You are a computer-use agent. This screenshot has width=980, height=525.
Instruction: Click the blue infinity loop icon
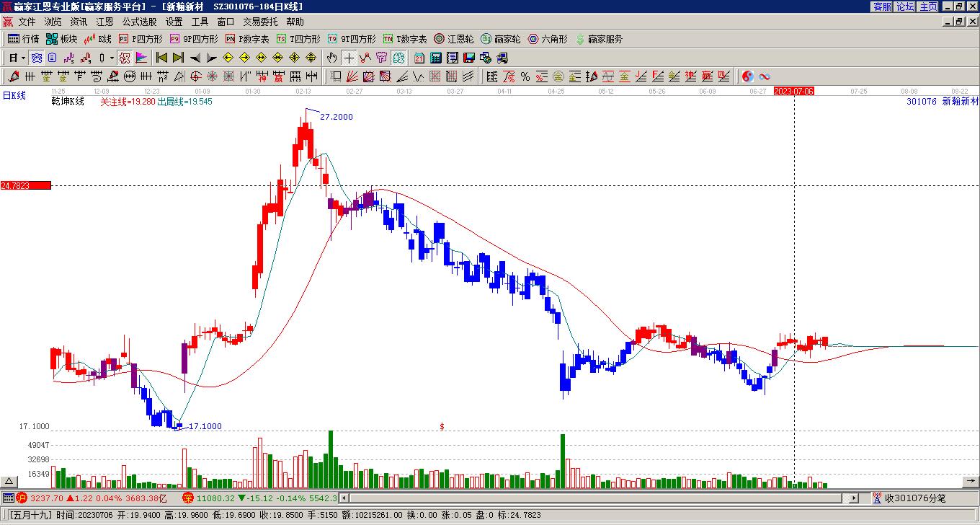click(x=765, y=76)
